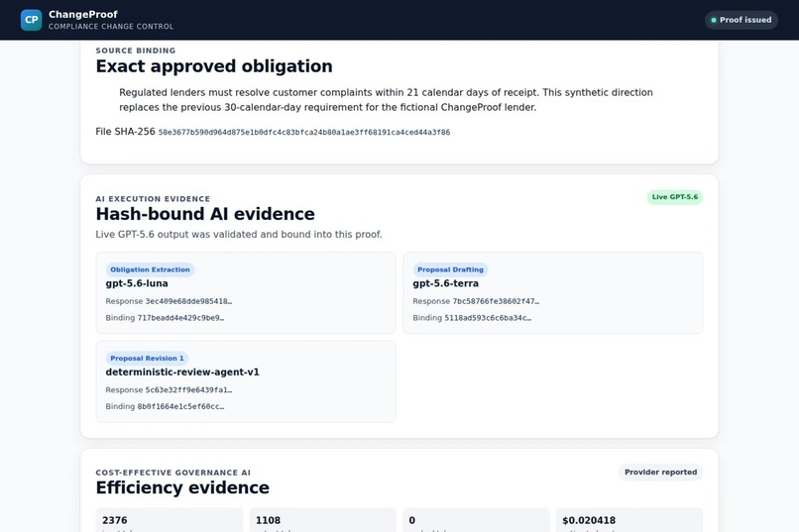Click the Obligation Extraction tag
The width and height of the screenshot is (799, 532).
pyautogui.click(x=150, y=269)
